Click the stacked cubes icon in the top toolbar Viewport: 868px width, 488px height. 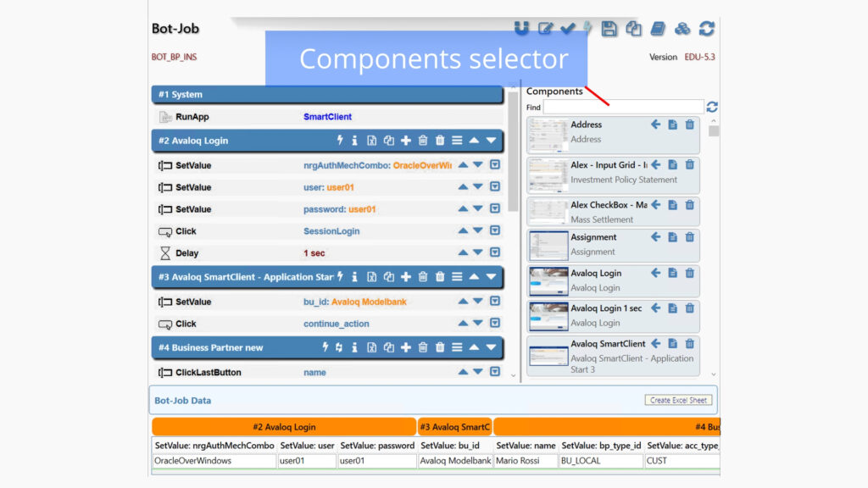[x=682, y=28]
